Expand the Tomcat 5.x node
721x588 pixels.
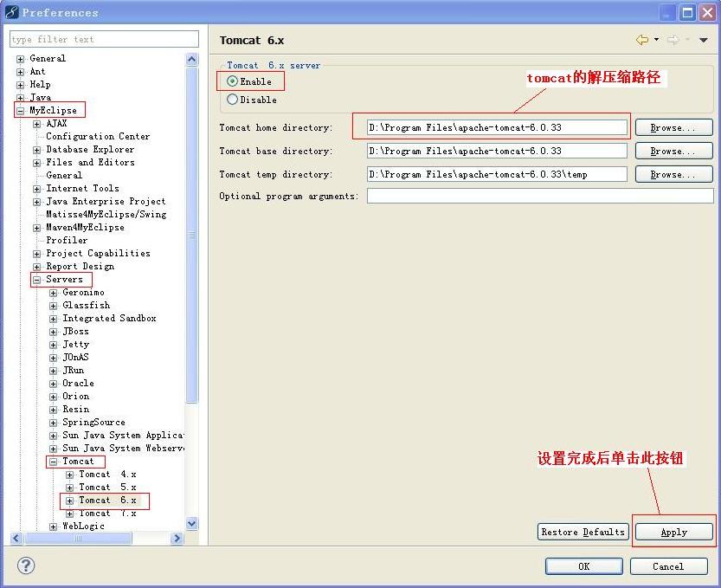click(x=70, y=488)
